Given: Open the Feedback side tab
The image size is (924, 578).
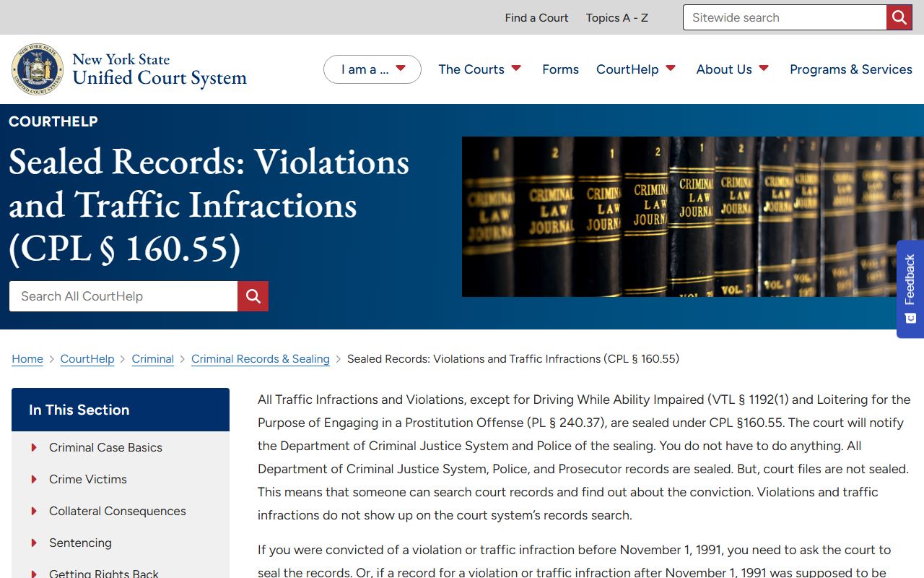Looking at the screenshot, I should [910, 289].
